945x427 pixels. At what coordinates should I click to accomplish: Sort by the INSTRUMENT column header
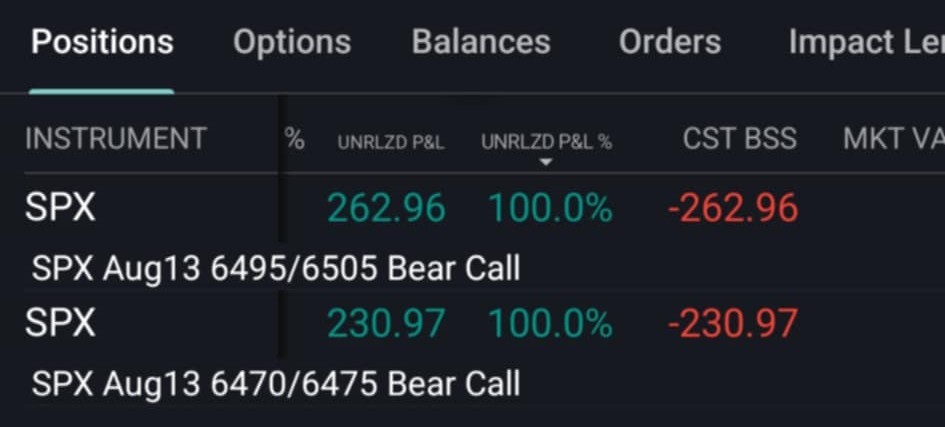116,139
